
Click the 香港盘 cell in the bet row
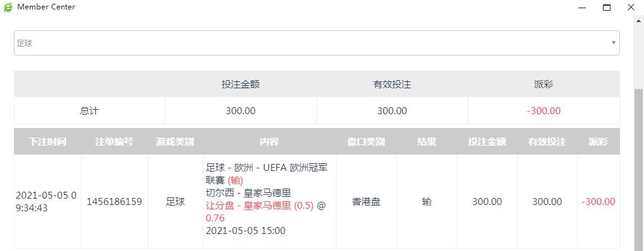pos(366,202)
